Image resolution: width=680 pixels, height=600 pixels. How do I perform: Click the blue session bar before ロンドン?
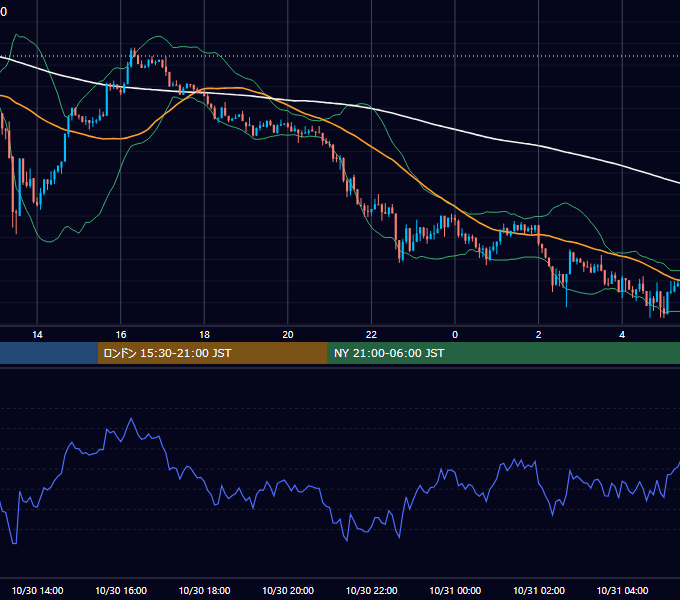[x=49, y=353]
